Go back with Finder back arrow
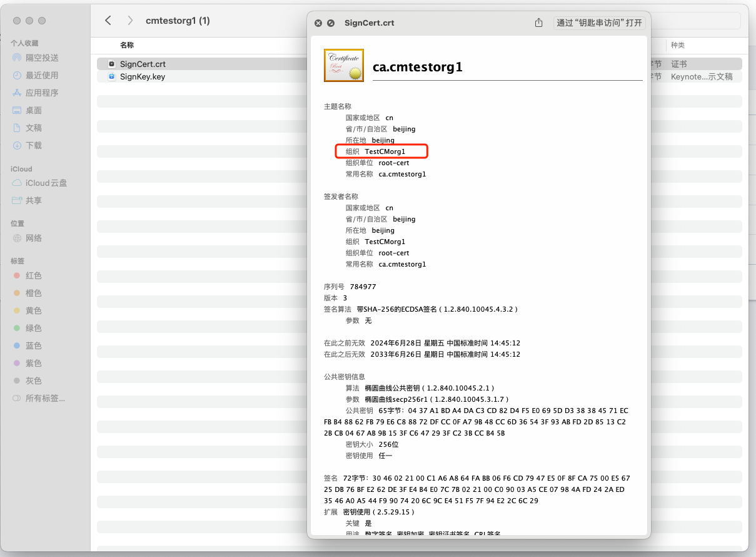 (108, 21)
